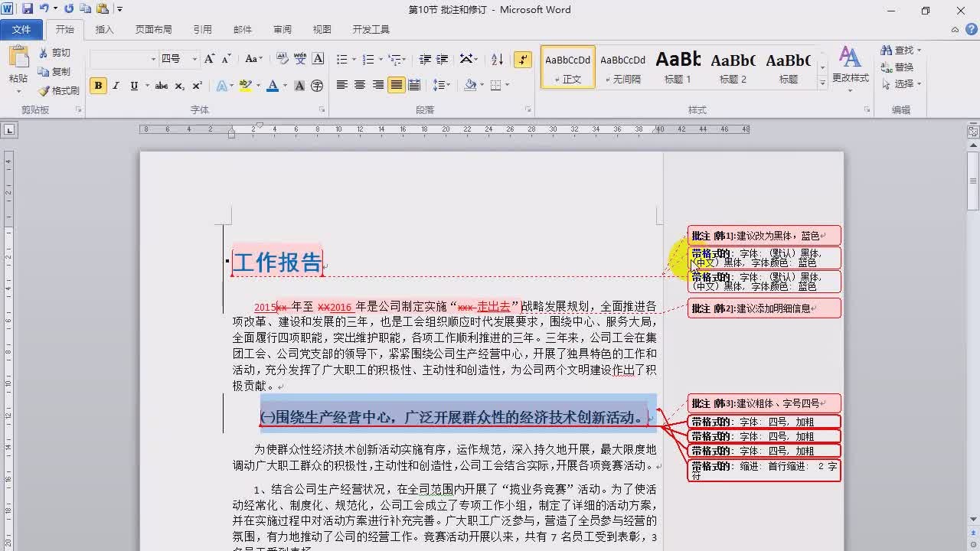Click the Find (查找) button
This screenshot has height=551, width=980.
click(x=900, y=51)
